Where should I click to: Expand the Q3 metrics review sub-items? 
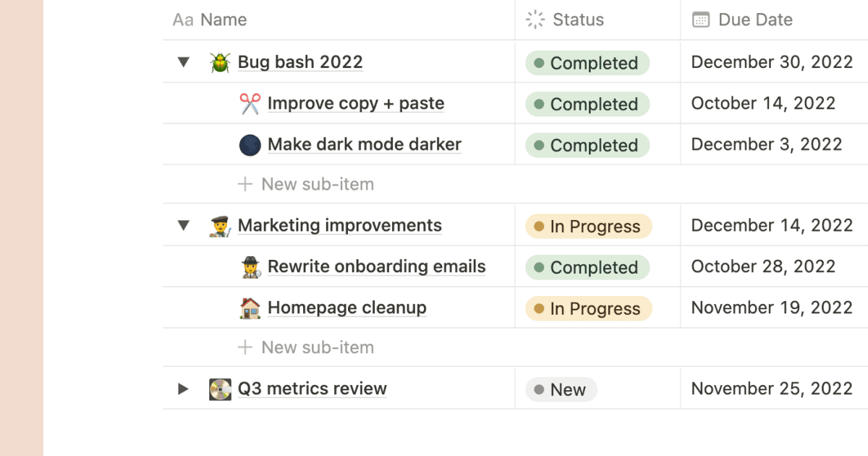click(x=183, y=389)
